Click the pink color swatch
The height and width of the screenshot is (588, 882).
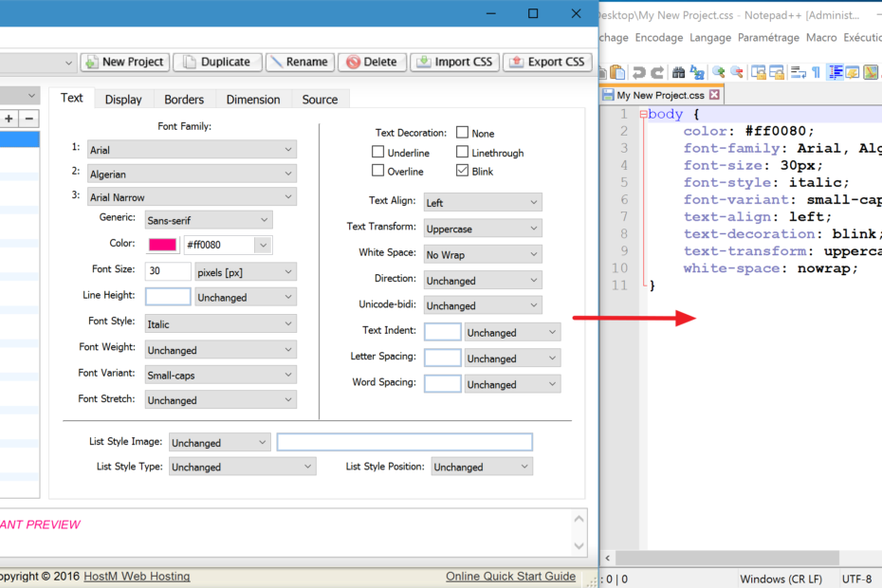(x=162, y=245)
